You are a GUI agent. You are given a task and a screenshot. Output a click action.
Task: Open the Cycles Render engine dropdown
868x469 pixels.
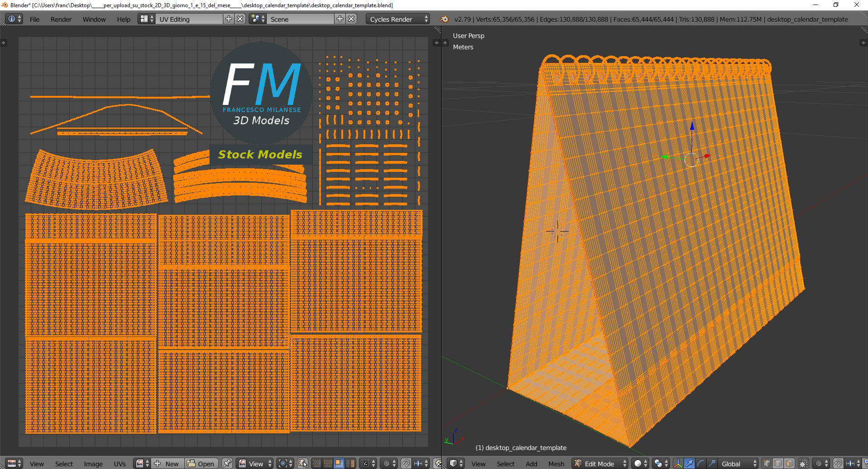[x=398, y=19]
